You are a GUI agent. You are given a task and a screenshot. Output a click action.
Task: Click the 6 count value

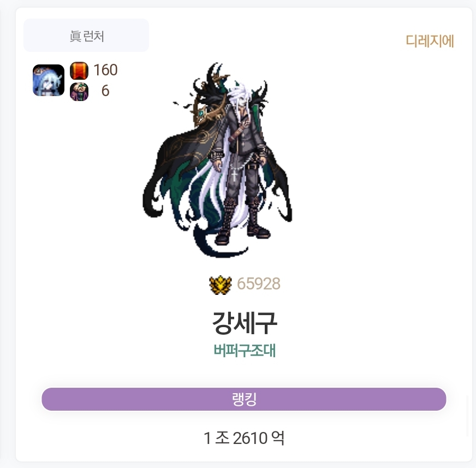click(105, 91)
